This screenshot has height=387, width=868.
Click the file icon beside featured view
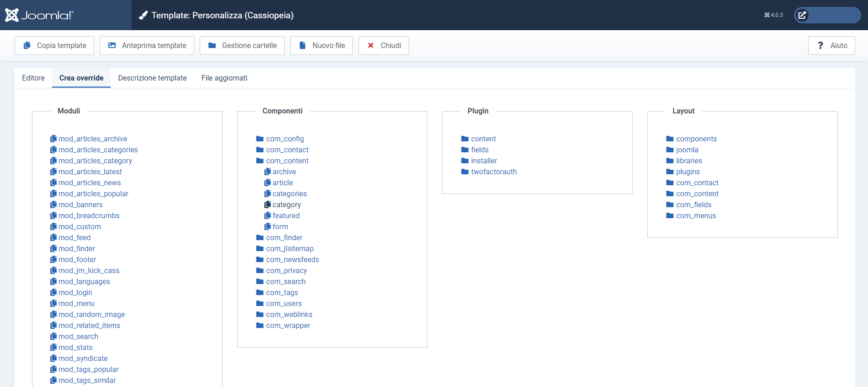click(x=268, y=215)
